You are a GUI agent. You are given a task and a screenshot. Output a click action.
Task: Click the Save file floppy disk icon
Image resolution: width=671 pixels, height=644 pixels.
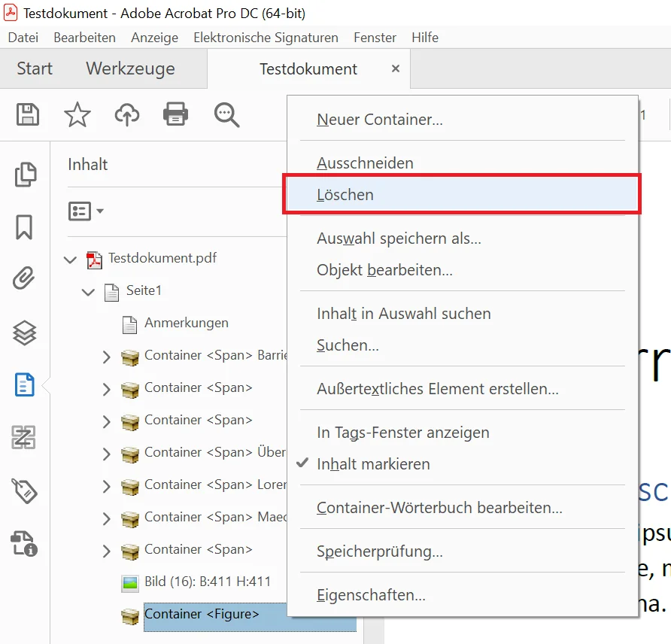coord(28,114)
